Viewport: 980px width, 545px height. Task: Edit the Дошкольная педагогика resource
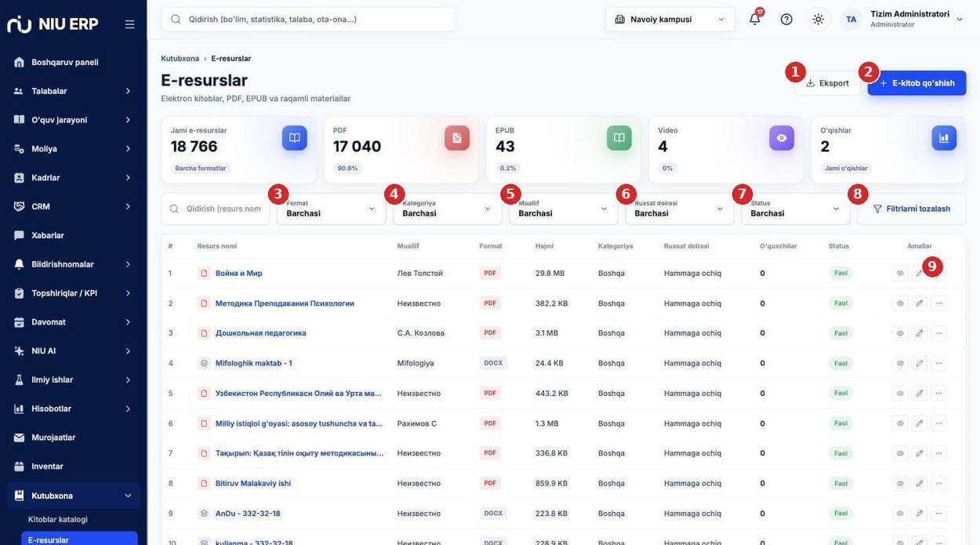coord(920,333)
